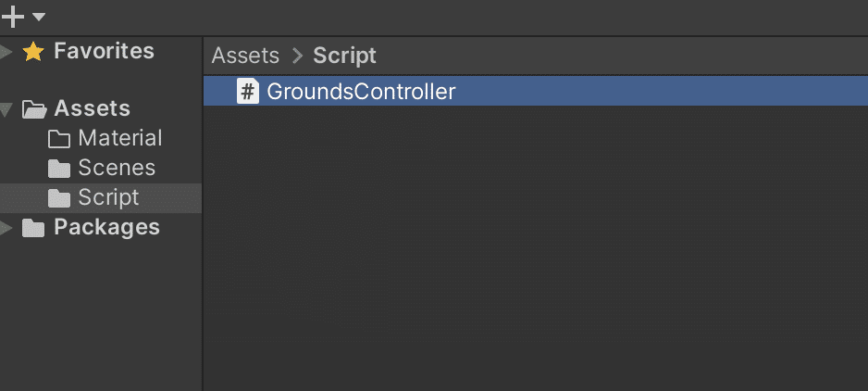Image resolution: width=868 pixels, height=391 pixels.
Task: Select the Scenes folder label
Action: coord(117,168)
